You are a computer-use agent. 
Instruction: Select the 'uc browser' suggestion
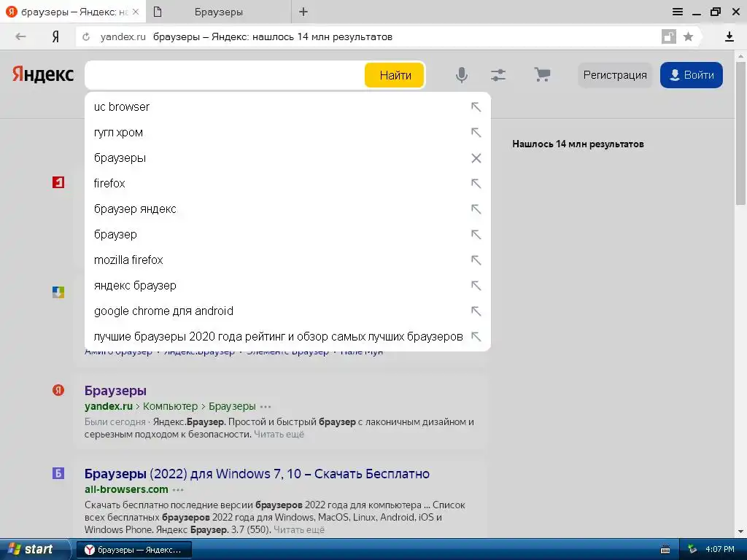[287, 106]
